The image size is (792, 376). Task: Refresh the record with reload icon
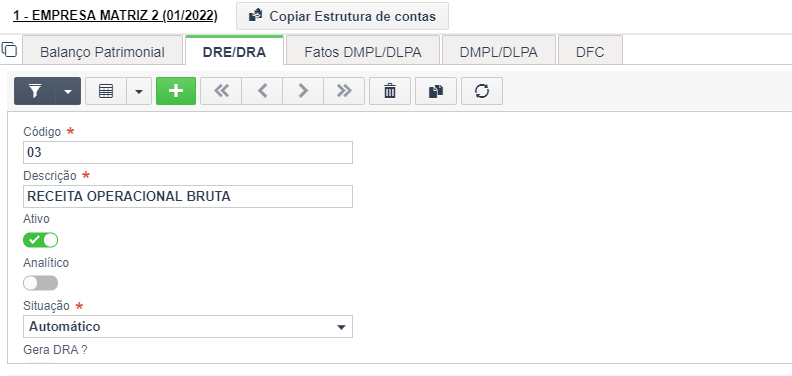482,91
